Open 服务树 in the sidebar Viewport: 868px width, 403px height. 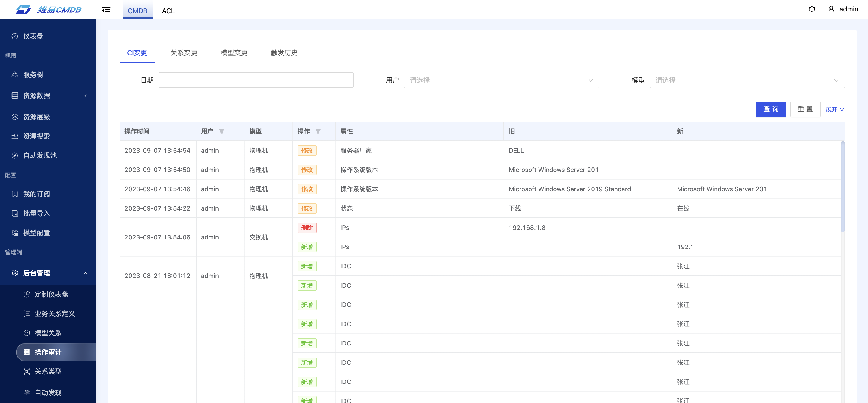click(33, 75)
